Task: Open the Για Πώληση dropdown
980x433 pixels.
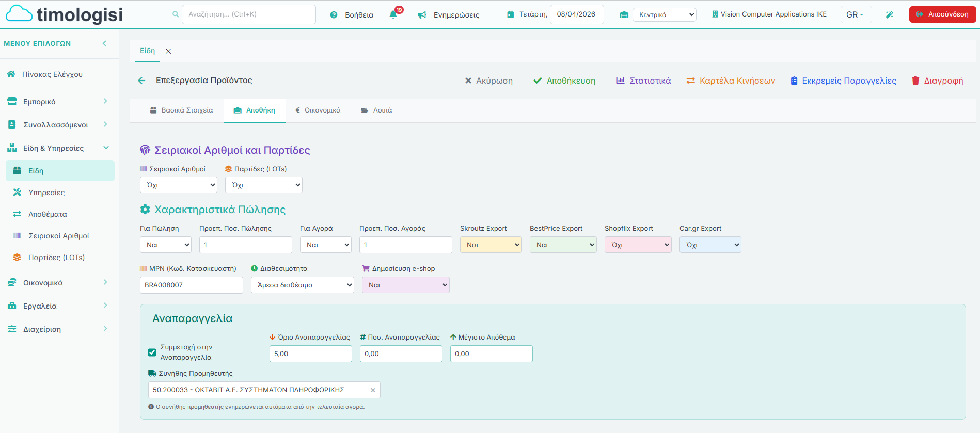Action: point(166,245)
